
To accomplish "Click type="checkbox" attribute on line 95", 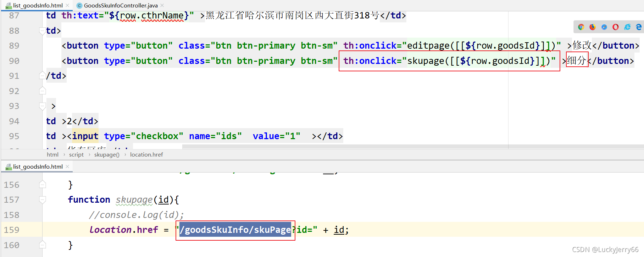I will 144,136.
